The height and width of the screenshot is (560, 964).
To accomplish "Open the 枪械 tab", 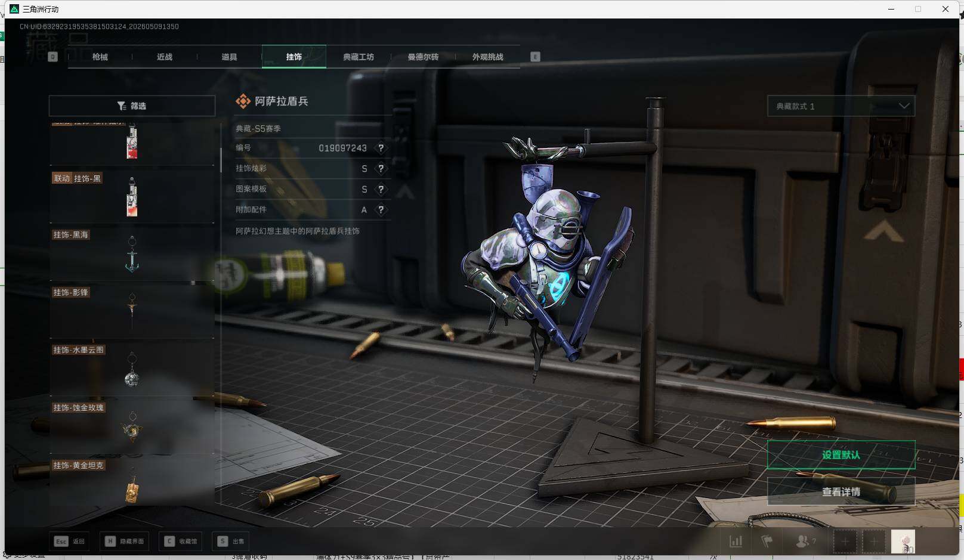I will pyautogui.click(x=100, y=57).
